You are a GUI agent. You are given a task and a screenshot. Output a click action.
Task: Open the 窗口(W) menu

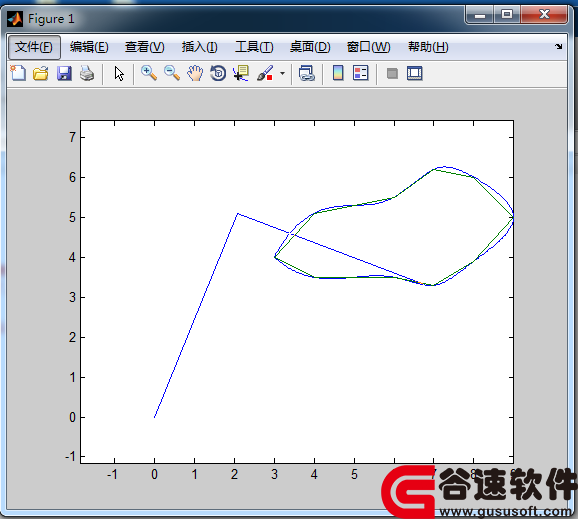[368, 47]
